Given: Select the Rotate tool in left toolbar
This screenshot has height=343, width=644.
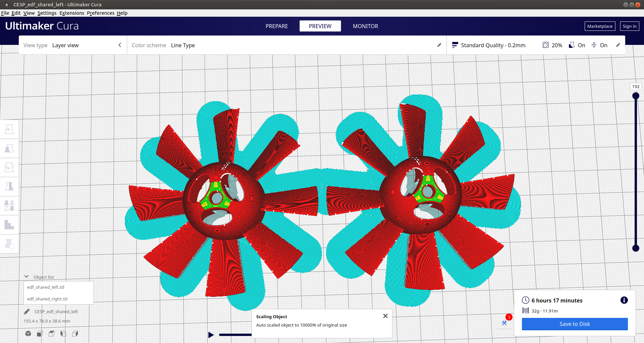Looking at the screenshot, I should 9,167.
